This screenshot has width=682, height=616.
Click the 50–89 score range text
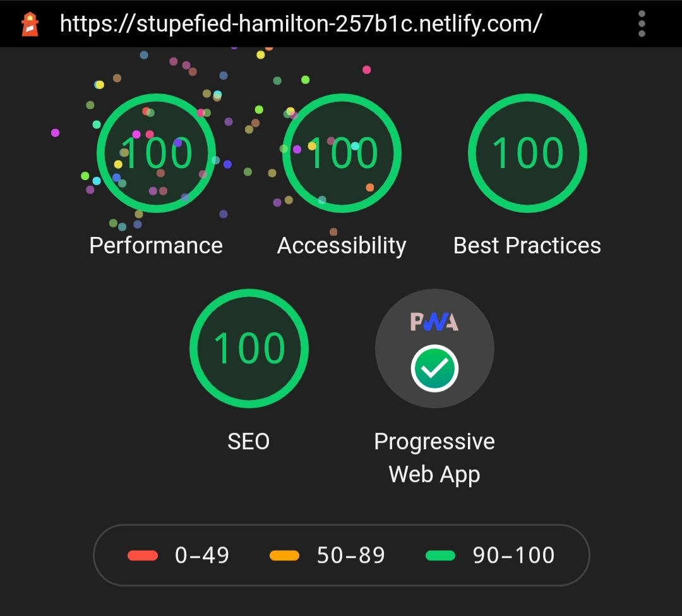[x=350, y=555]
